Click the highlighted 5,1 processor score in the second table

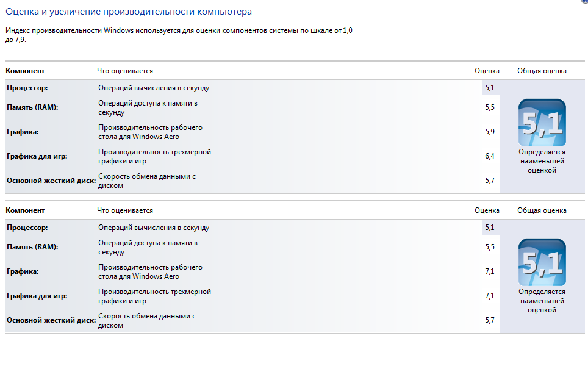pyautogui.click(x=489, y=228)
